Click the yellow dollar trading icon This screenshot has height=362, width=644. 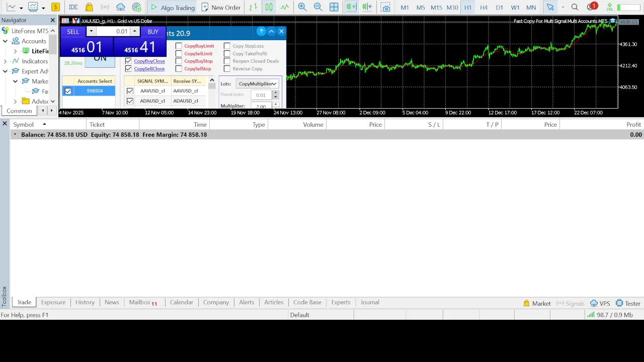click(x=55, y=8)
